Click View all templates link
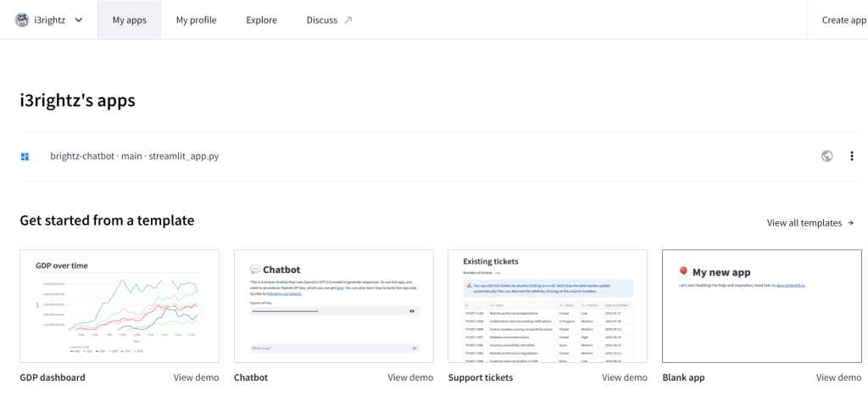 (x=810, y=223)
